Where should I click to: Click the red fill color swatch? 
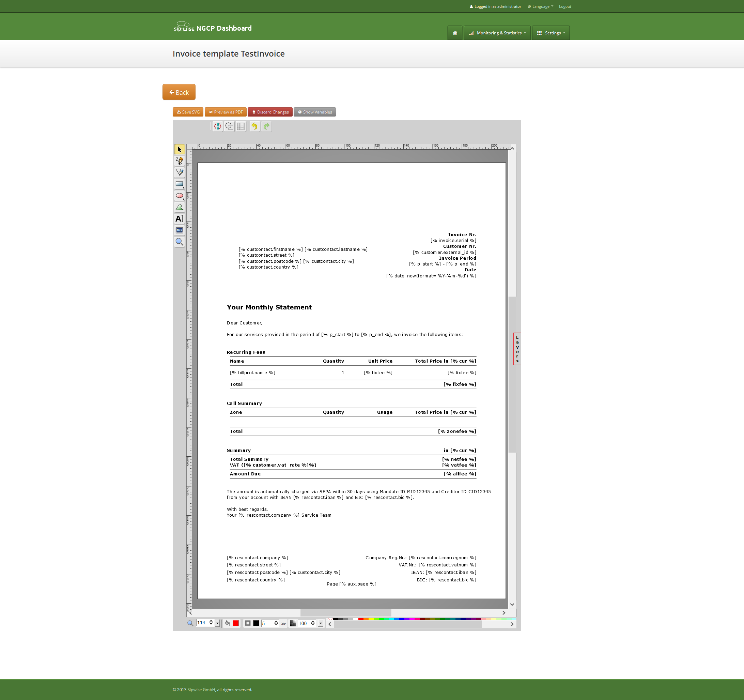[236, 623]
